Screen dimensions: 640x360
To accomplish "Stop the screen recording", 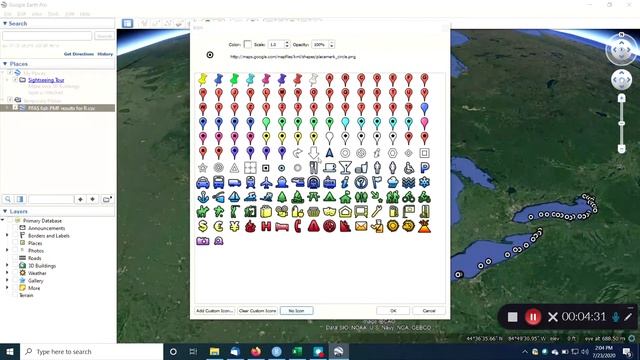I will [513, 317].
